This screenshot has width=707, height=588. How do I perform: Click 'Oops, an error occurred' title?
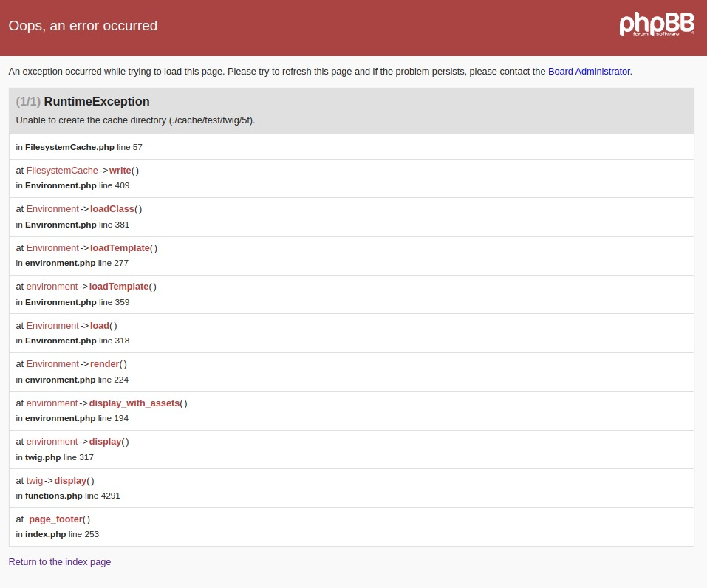(x=83, y=26)
